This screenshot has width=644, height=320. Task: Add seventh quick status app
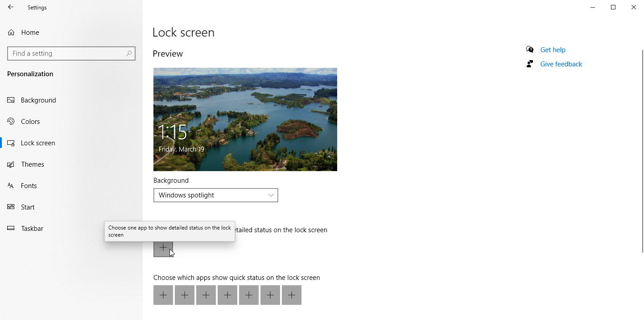tap(292, 295)
